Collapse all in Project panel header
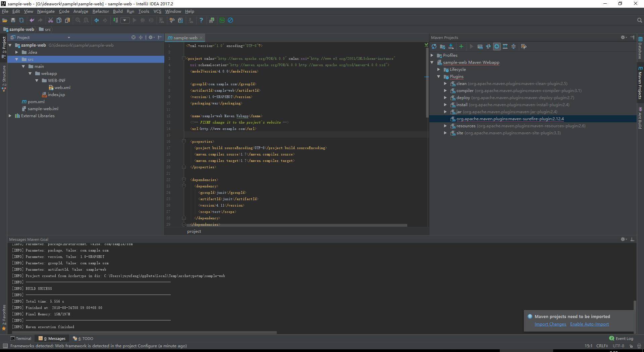Image resolution: width=644 pixels, height=352 pixels. (x=141, y=37)
